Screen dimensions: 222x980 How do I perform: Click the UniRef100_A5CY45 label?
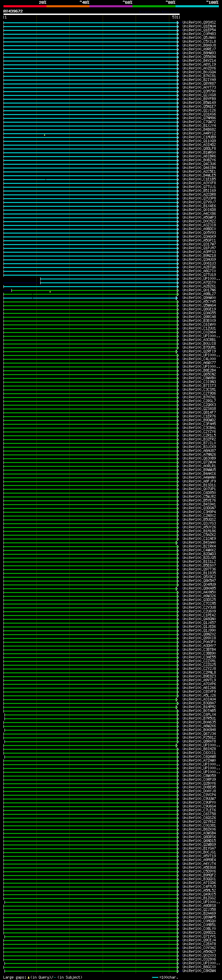(199, 301)
